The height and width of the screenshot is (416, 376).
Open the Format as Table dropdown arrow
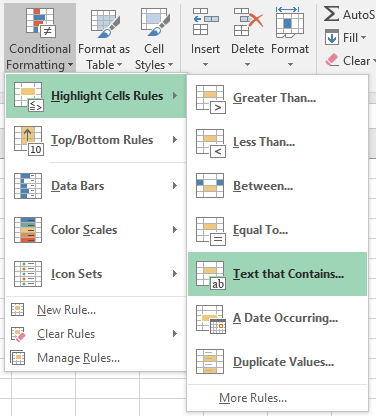119,65
